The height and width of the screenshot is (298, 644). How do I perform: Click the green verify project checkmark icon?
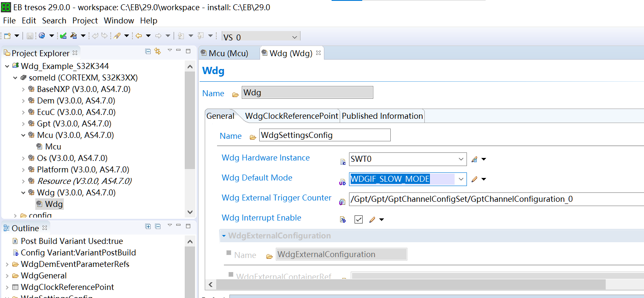tap(63, 36)
